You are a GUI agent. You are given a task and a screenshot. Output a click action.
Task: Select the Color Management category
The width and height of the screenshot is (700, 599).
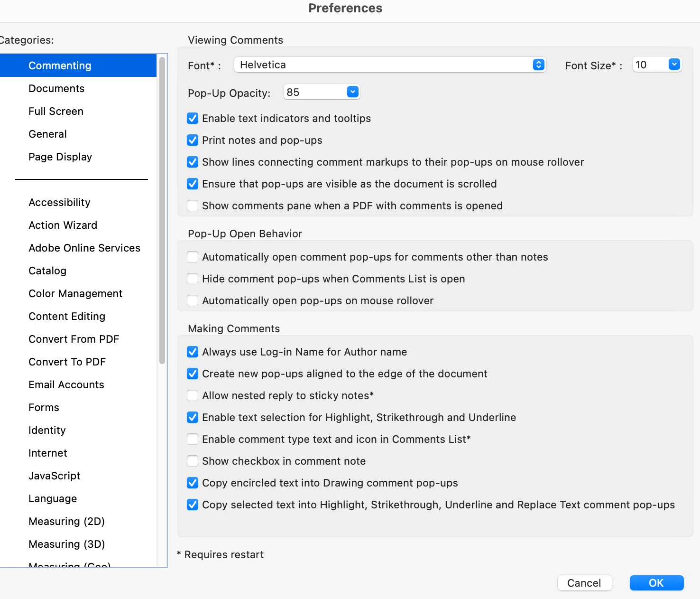tap(75, 293)
